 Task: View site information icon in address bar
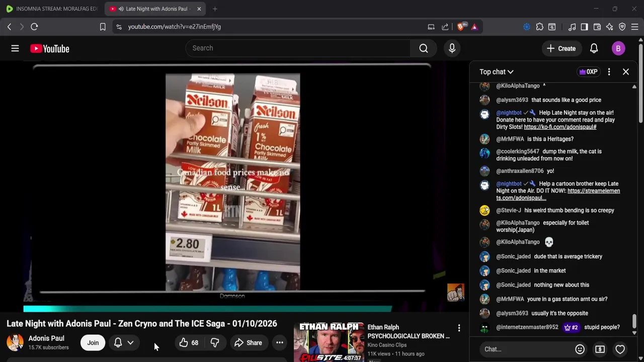pyautogui.click(x=119, y=27)
